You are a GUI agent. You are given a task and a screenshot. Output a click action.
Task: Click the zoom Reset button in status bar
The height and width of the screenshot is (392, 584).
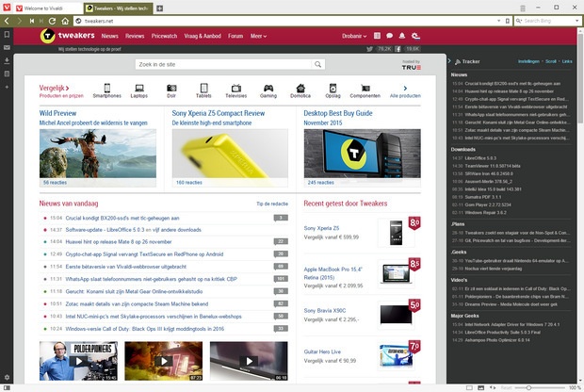coord(506,388)
